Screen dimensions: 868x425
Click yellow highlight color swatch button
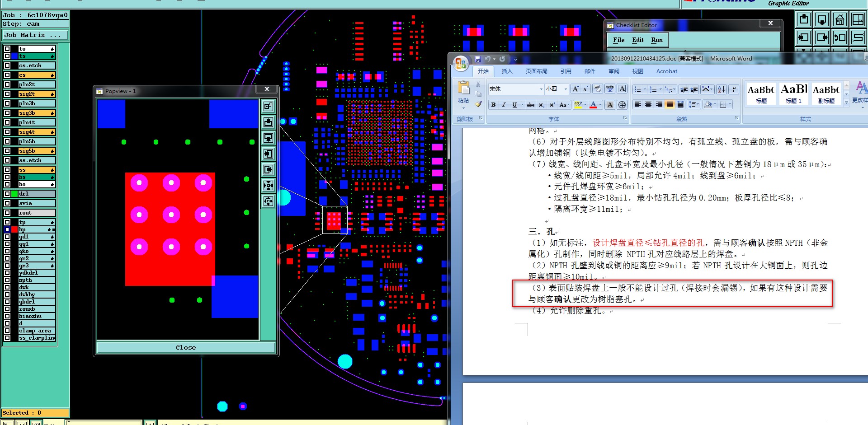(578, 105)
